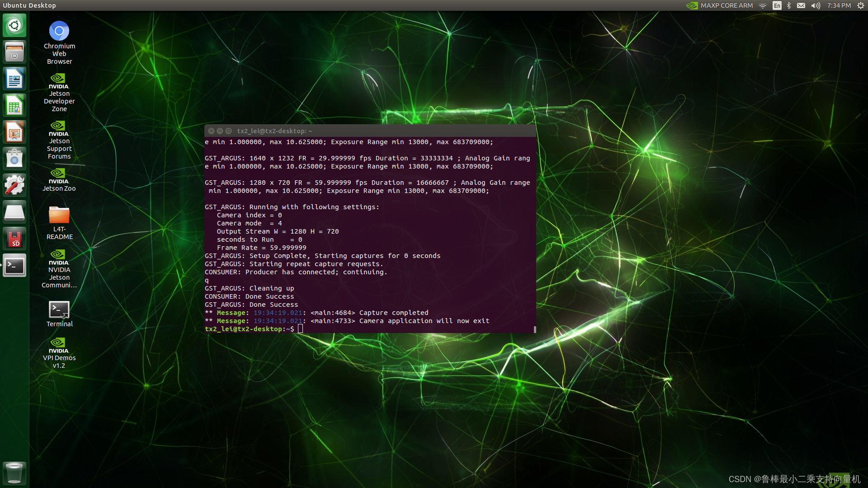
Task: Open Jetson Zoo desktop shortcut
Action: pos(59,180)
